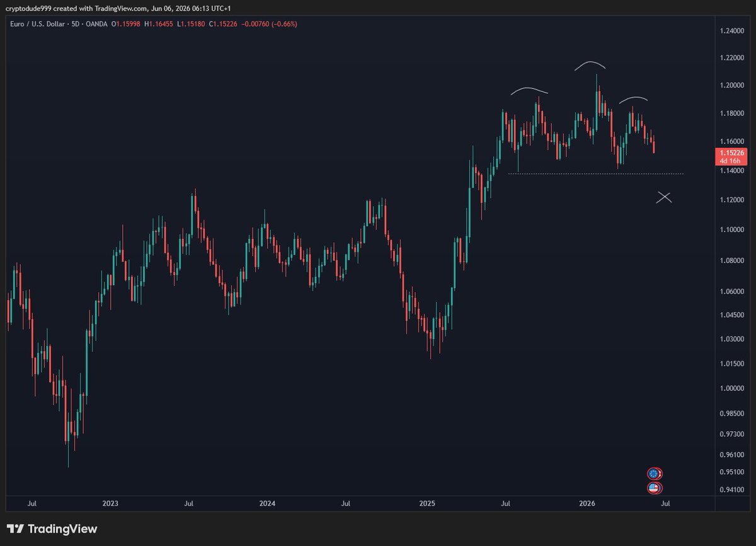The width and height of the screenshot is (756, 546).
Task: Click the 2026 label on the time axis
Action: 587,504
